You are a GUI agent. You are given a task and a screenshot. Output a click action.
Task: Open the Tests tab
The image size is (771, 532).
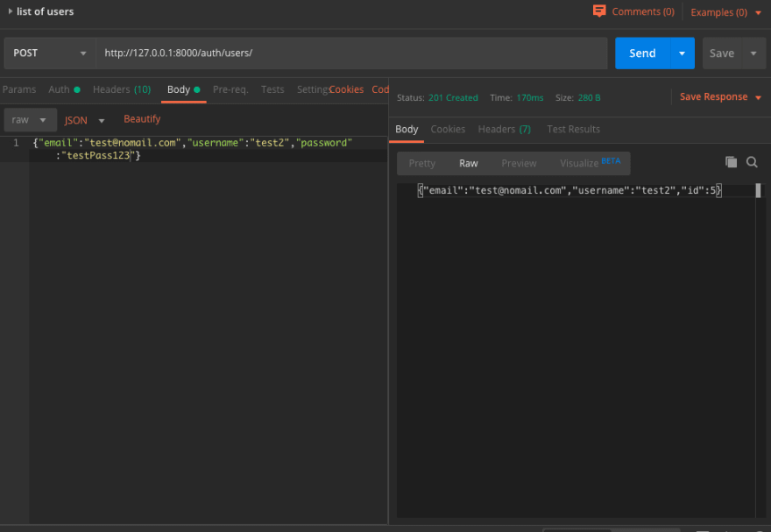coord(272,89)
